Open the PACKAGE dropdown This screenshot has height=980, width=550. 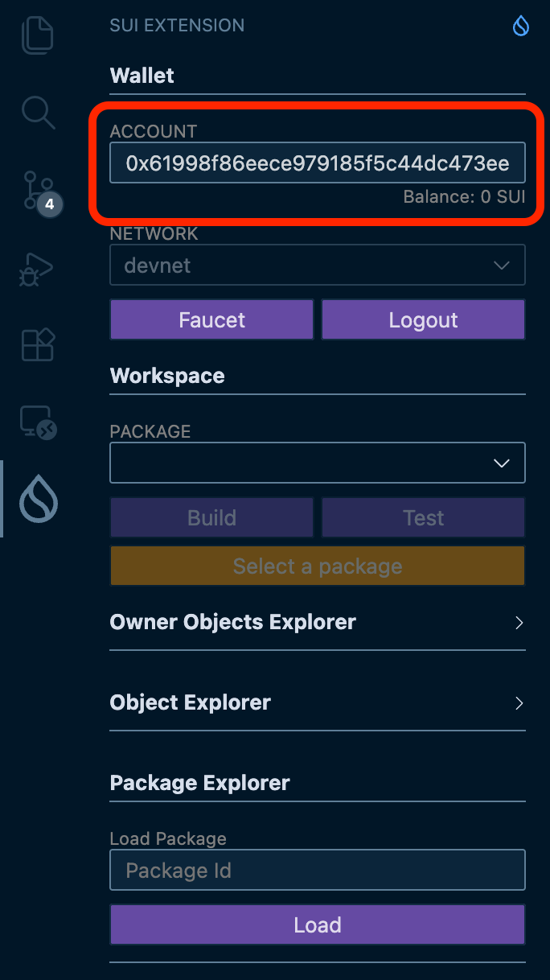(317, 463)
